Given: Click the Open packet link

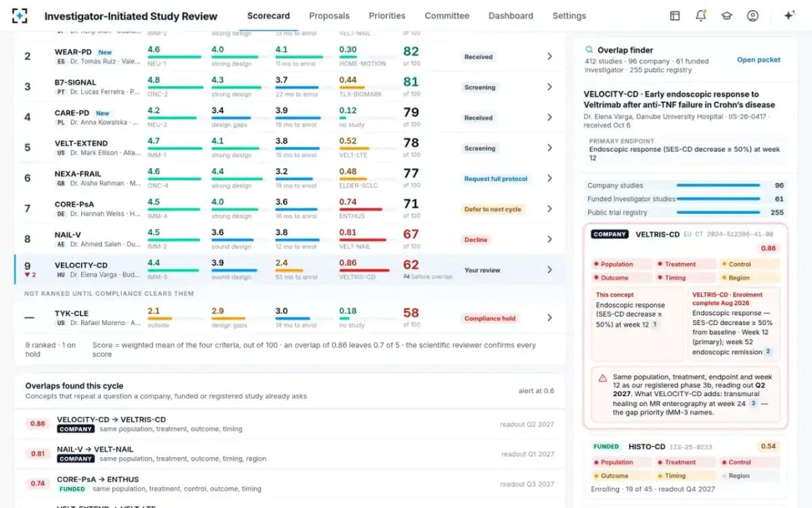Looking at the screenshot, I should (x=759, y=60).
